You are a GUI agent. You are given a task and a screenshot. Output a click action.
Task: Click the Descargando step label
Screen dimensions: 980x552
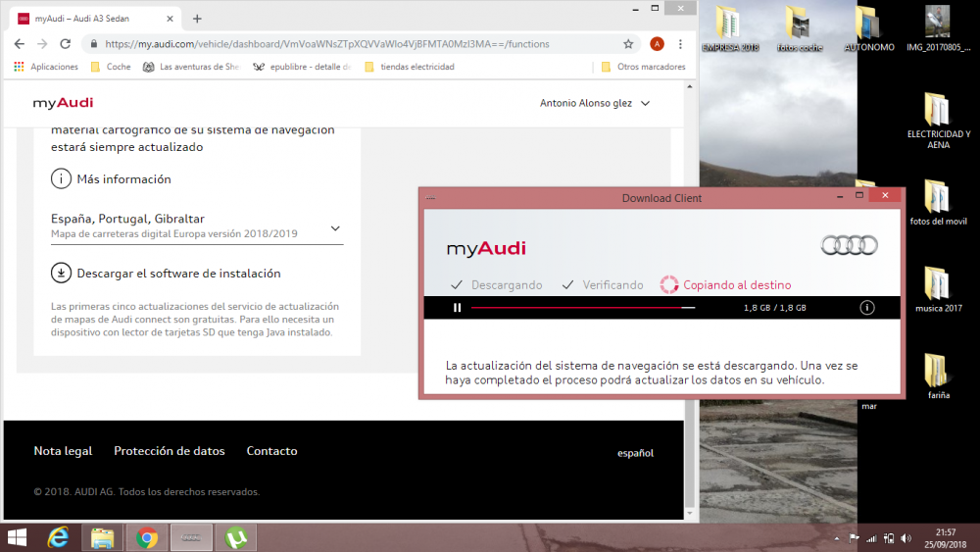point(507,285)
